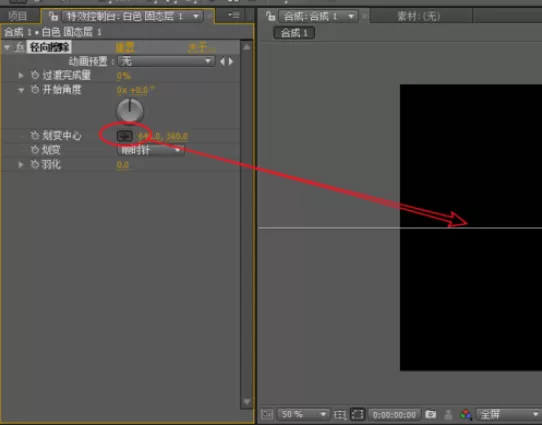Click the 羽化 value 0.0

click(x=123, y=165)
